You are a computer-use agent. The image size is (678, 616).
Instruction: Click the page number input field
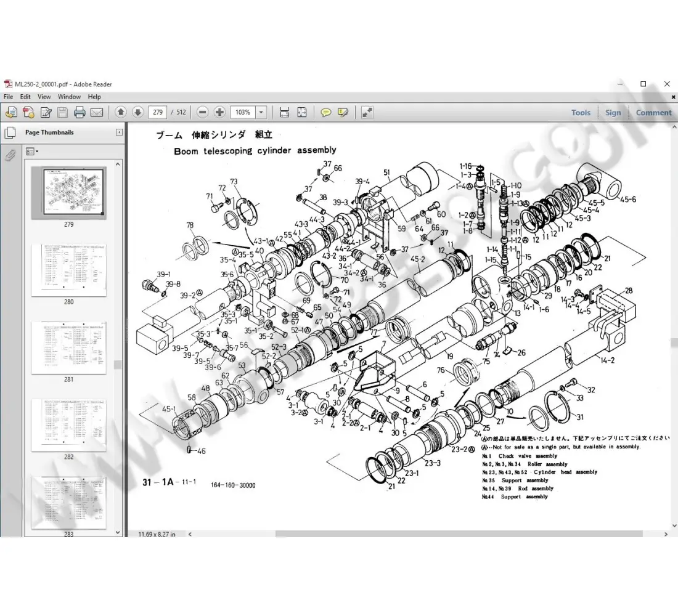[x=158, y=112]
